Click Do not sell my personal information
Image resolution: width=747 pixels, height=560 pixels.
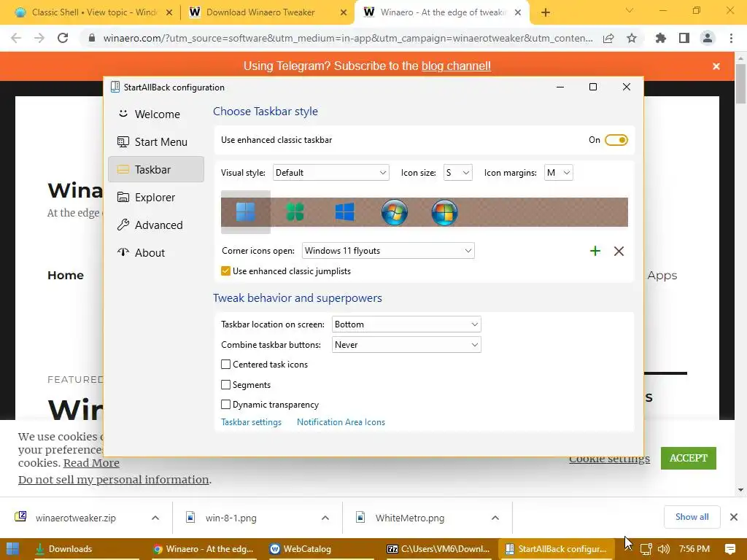113,480
